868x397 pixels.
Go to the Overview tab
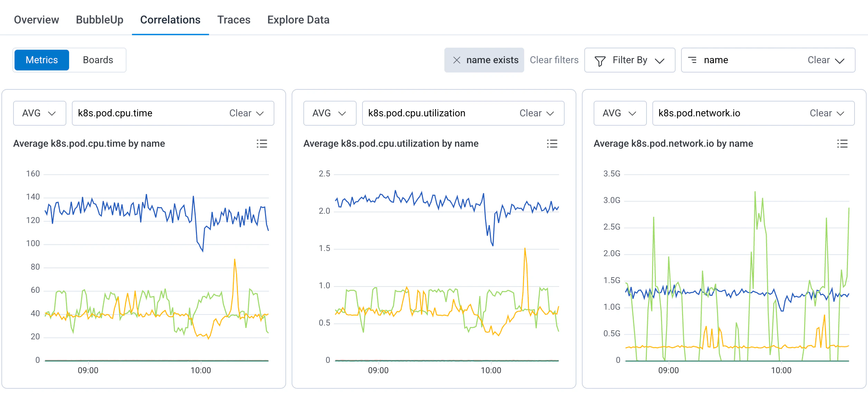point(36,20)
